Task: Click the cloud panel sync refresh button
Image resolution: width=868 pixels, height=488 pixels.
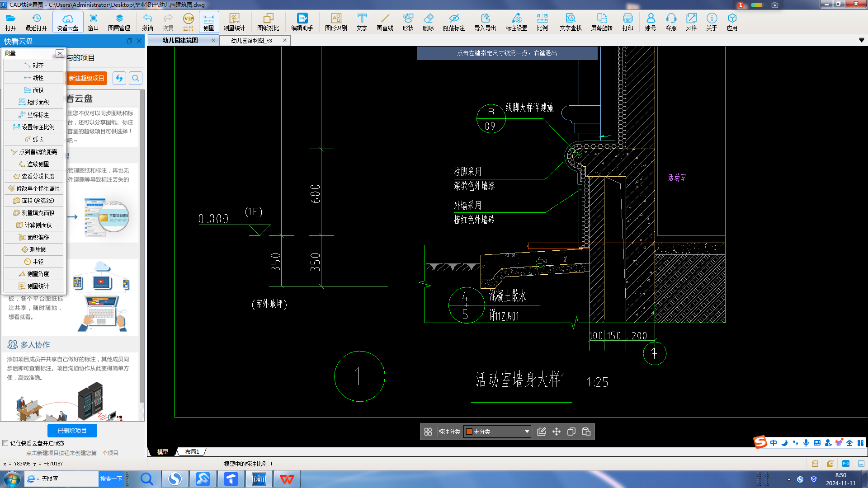Action: pyautogui.click(x=119, y=78)
